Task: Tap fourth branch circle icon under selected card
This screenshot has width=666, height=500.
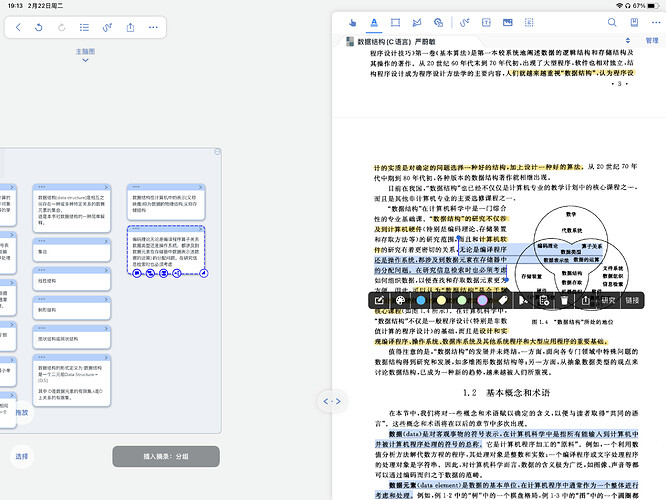Action: tap(177, 273)
